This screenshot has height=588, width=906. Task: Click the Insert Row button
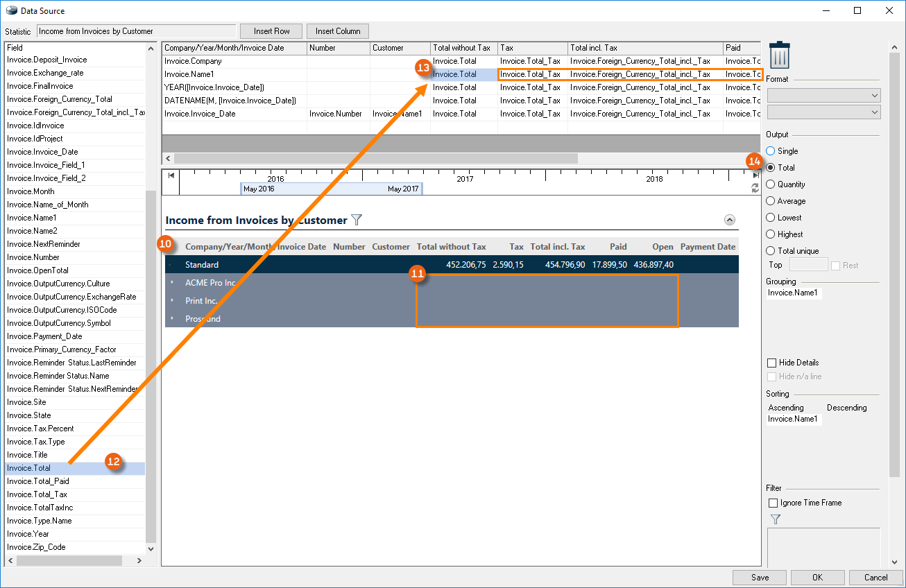click(271, 31)
